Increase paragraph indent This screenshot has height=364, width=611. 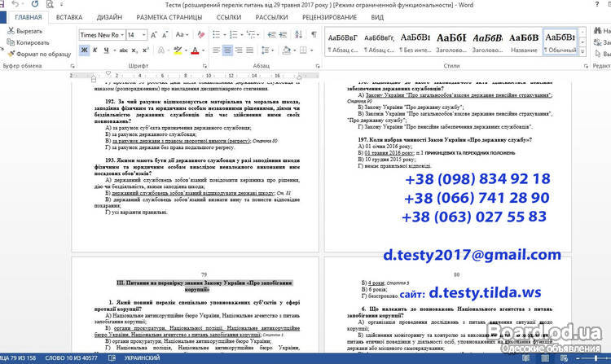[x=283, y=35]
